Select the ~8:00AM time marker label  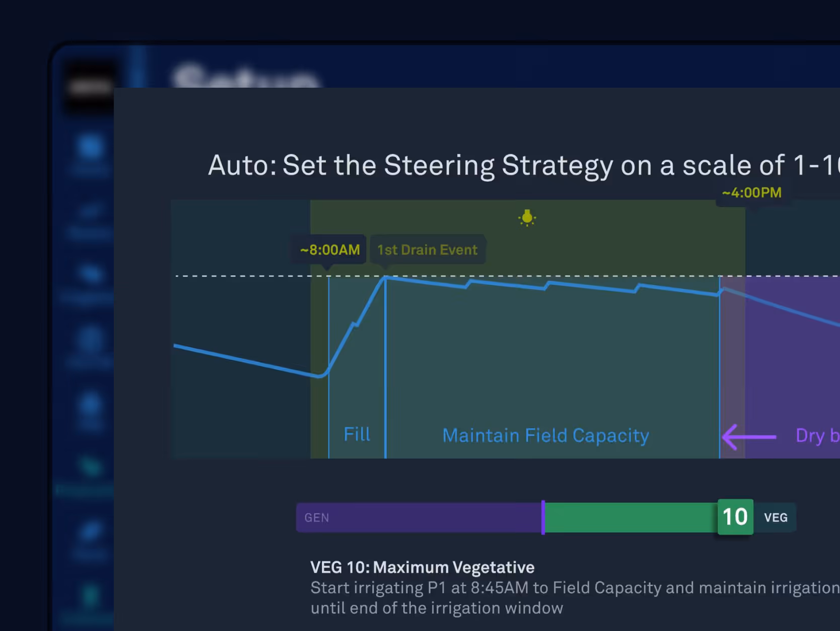tap(330, 249)
